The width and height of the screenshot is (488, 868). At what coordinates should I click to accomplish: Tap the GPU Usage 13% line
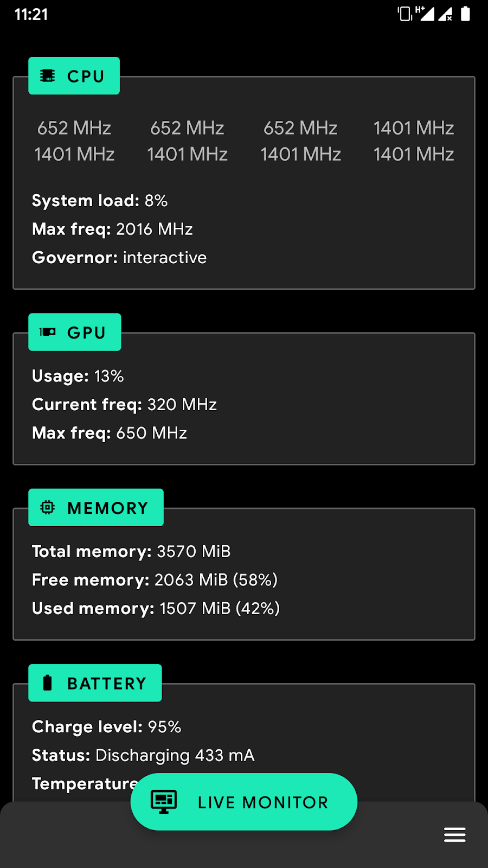[x=78, y=376]
